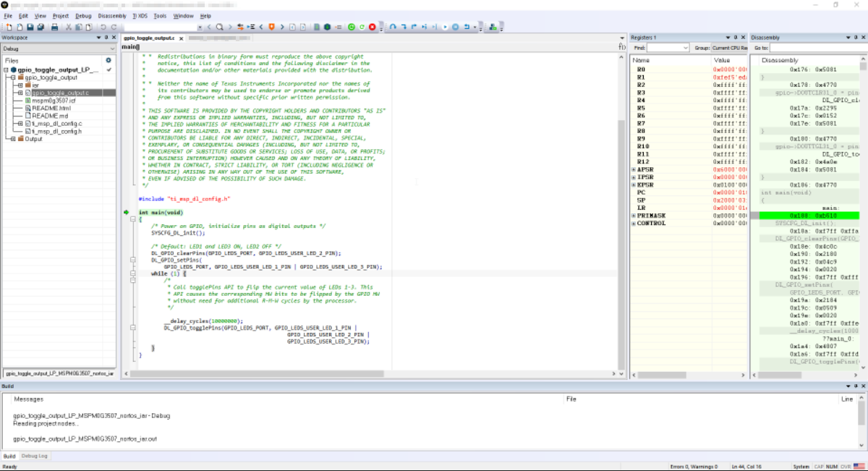Click the Files panel gear settings icon

point(109,61)
